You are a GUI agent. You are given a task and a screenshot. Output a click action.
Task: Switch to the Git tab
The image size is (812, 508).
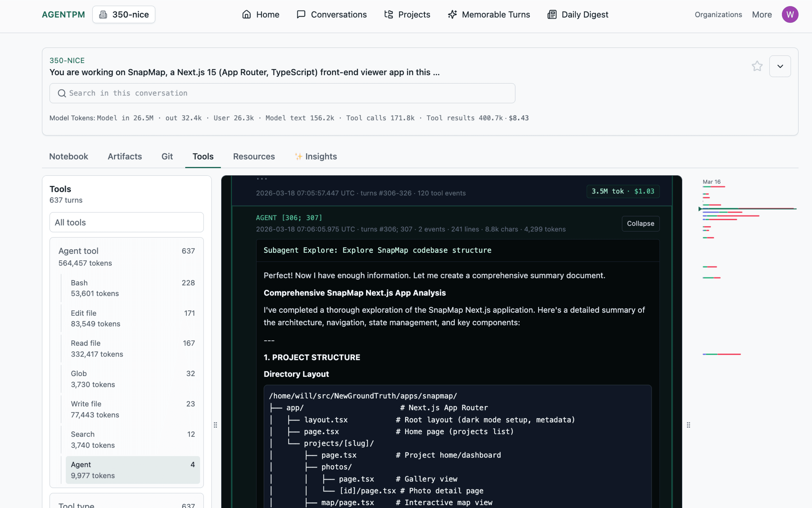coord(167,156)
